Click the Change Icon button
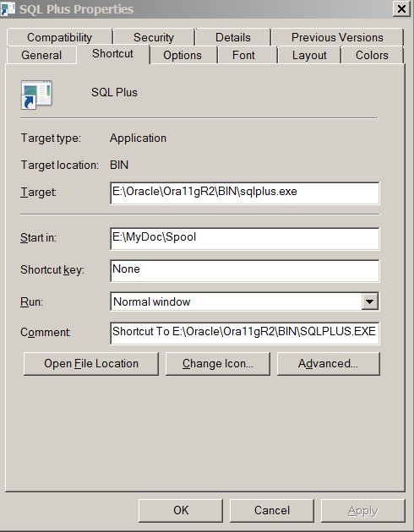This screenshot has width=414, height=532. 218,364
